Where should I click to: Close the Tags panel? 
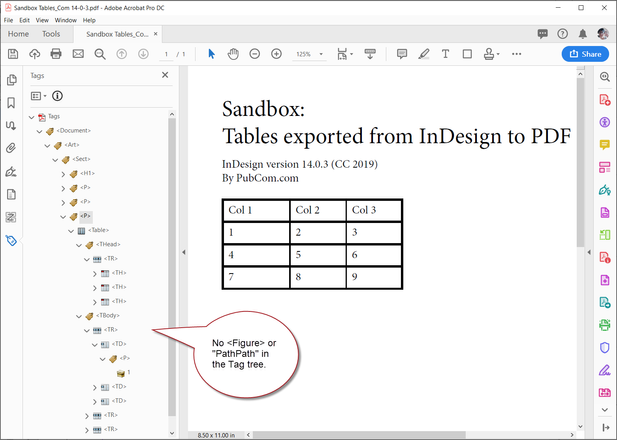click(x=165, y=75)
